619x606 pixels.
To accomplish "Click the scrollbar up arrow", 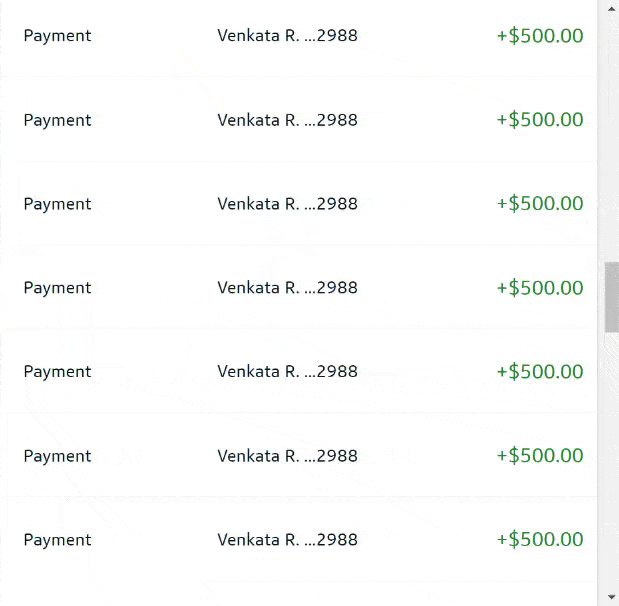I will 611,8.
